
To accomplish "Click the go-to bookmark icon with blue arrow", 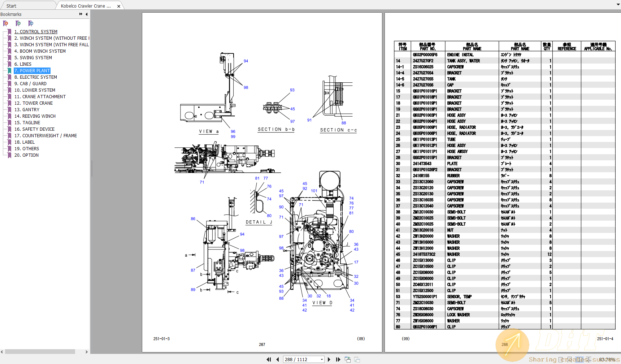I will coord(31,23).
